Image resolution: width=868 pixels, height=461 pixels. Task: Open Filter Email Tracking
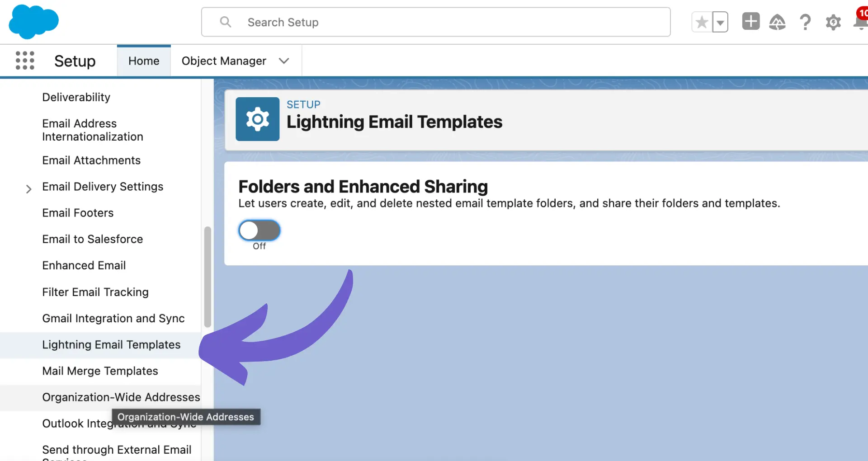coord(95,292)
